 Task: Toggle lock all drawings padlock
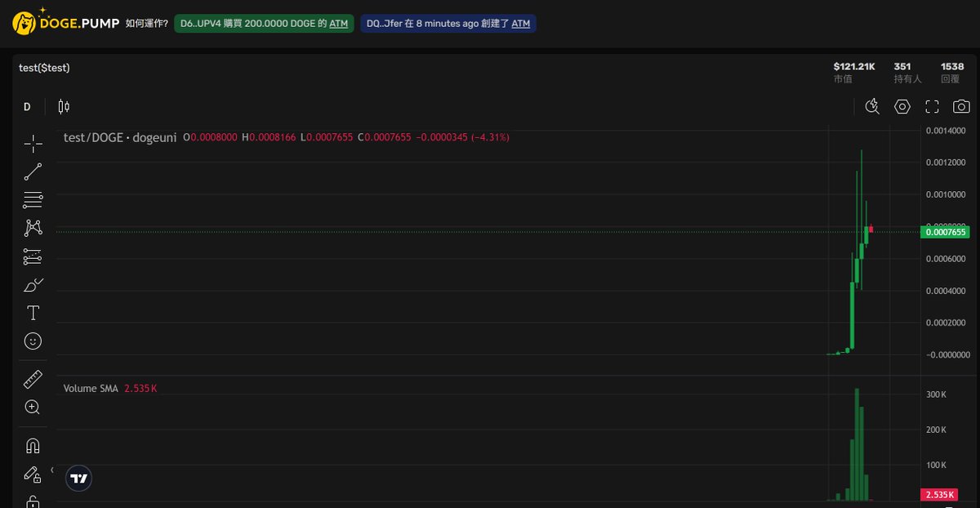(x=33, y=500)
